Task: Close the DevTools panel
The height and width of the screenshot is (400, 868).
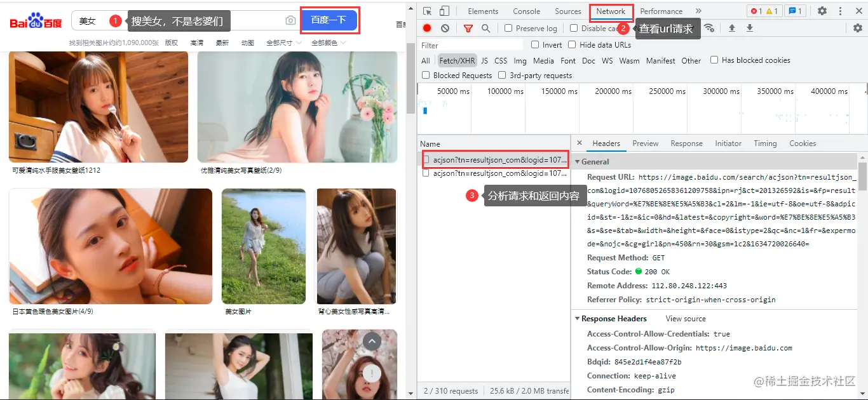Action: pyautogui.click(x=858, y=11)
